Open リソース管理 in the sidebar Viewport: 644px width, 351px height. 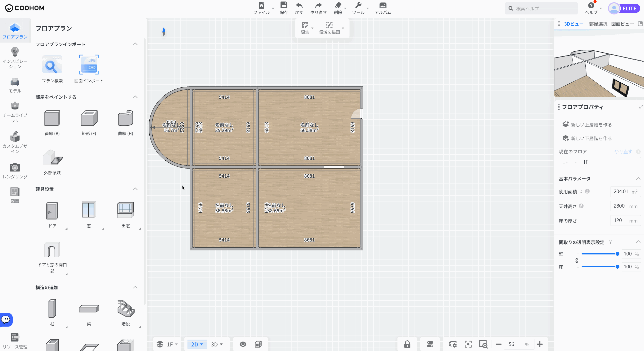(x=15, y=341)
